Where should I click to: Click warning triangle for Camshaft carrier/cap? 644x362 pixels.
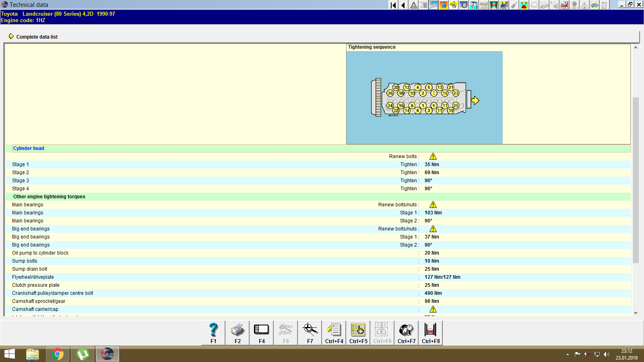click(433, 309)
